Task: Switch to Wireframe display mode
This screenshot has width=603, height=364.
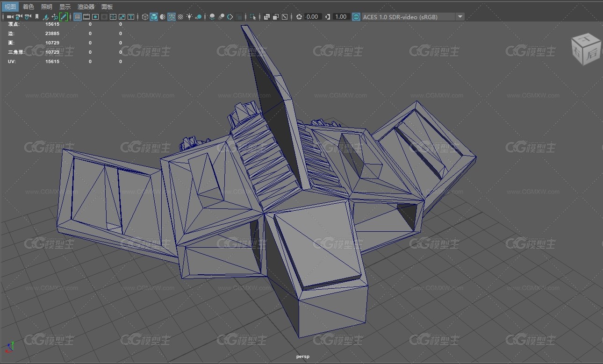Action: coord(145,17)
